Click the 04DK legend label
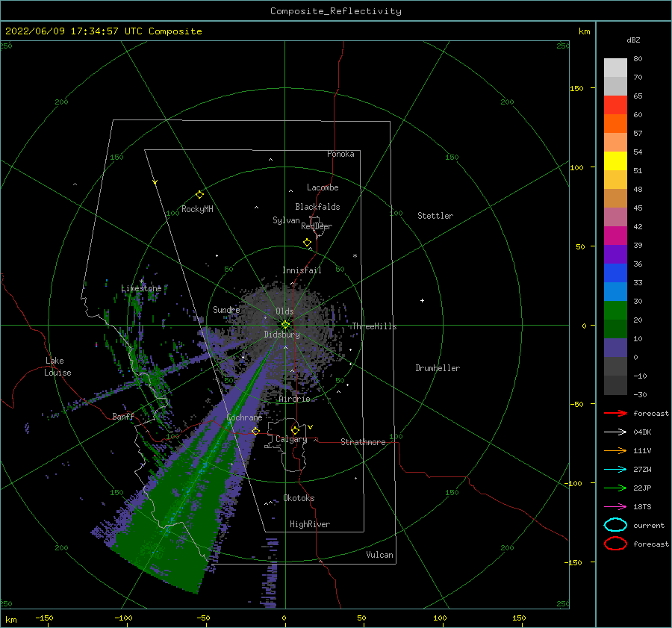Screen dimensions: 672x628 [x=642, y=432]
